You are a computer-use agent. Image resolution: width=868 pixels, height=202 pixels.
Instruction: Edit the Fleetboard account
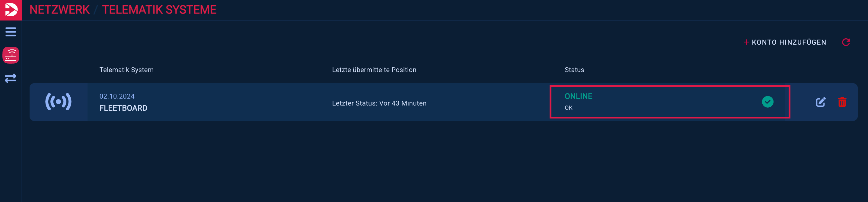pyautogui.click(x=821, y=102)
